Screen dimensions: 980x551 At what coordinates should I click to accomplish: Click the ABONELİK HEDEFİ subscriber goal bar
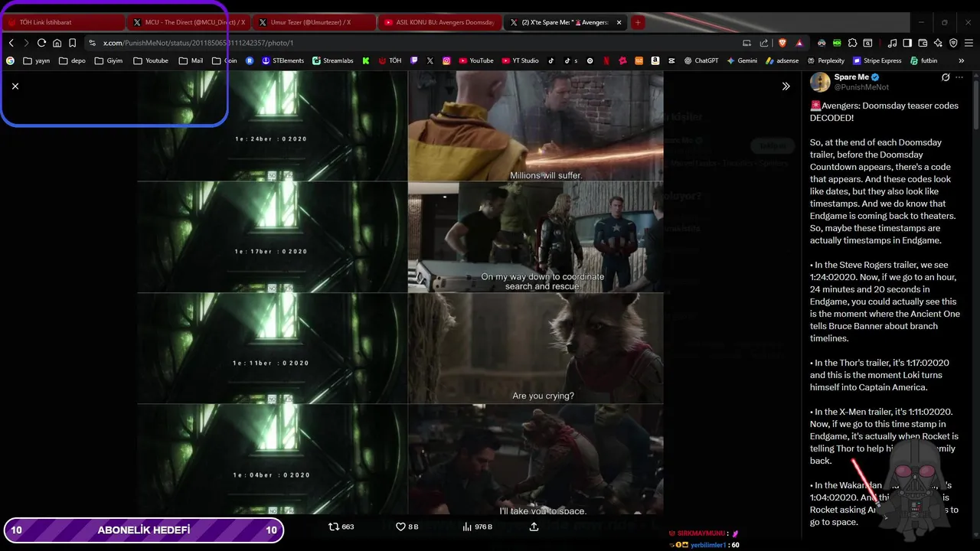144,530
